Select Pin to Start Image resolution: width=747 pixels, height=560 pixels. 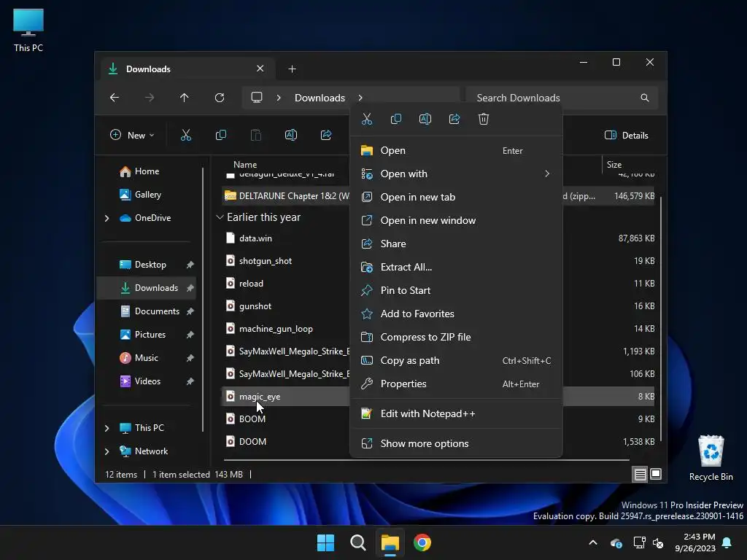(456, 290)
